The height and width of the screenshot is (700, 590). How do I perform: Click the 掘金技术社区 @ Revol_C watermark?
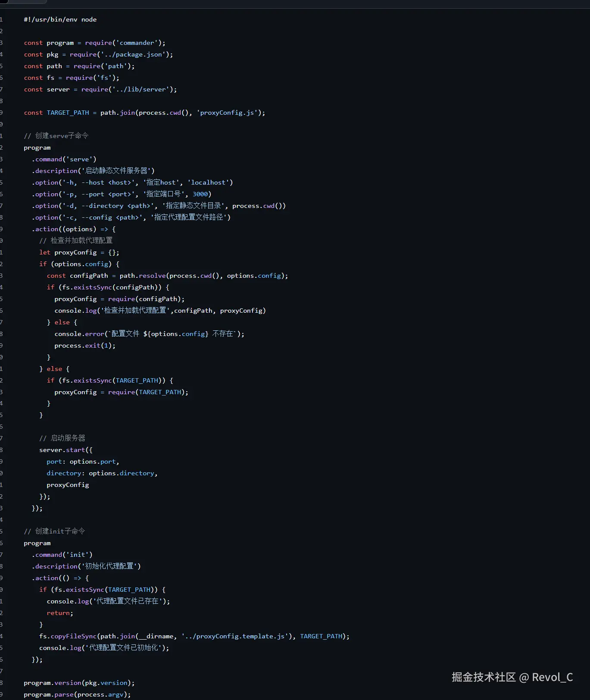512,677
